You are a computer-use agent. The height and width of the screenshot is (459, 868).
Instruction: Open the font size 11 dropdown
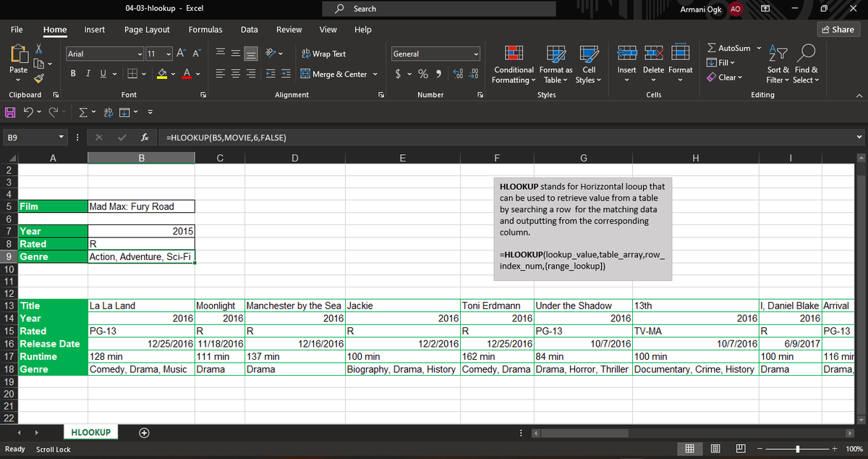(x=169, y=54)
